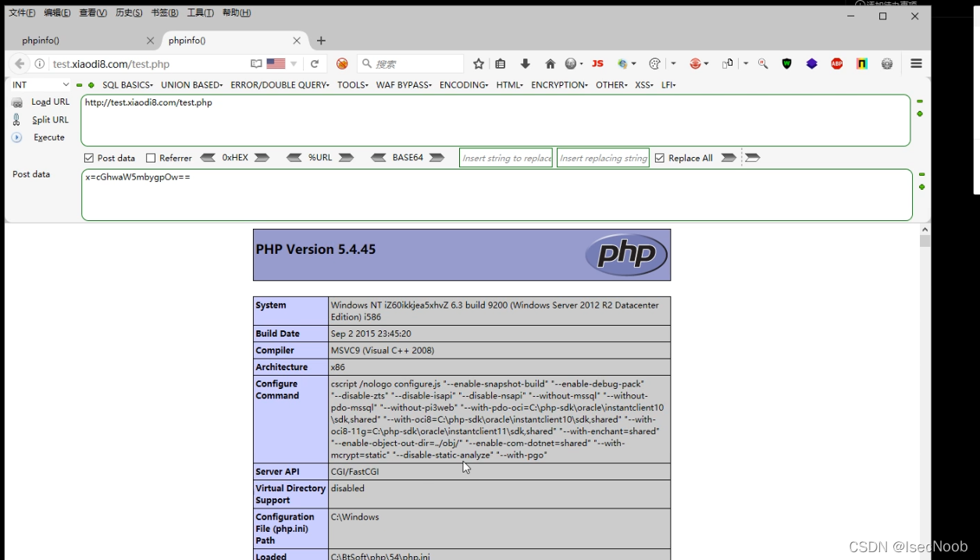Click the filled arrow after Replace All
This screenshot has height=560, width=980.
click(729, 158)
